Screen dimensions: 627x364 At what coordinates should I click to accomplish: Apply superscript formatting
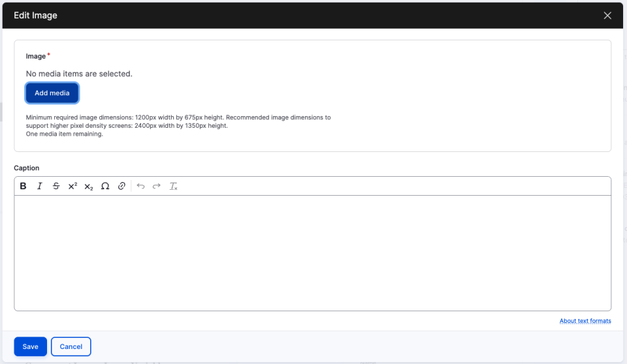72,186
